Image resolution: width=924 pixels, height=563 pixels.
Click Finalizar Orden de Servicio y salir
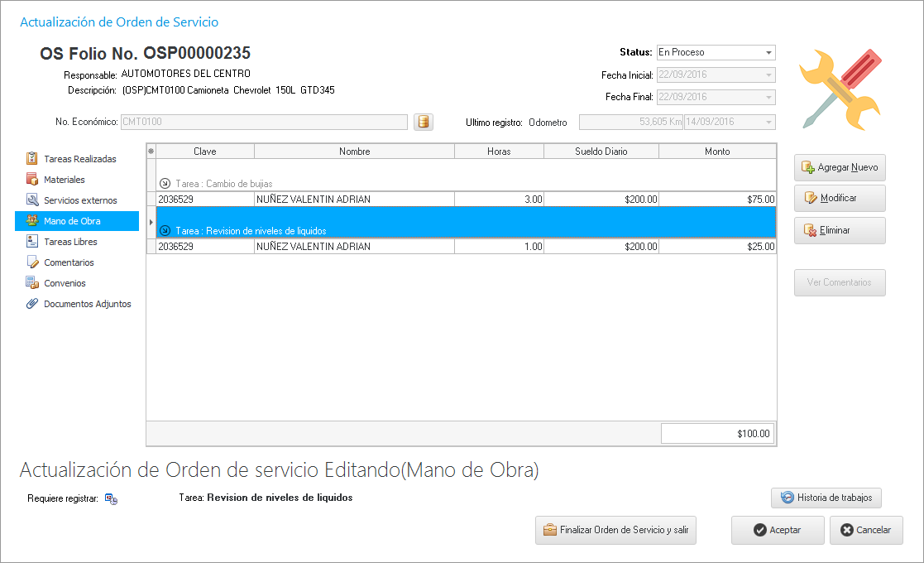click(615, 530)
